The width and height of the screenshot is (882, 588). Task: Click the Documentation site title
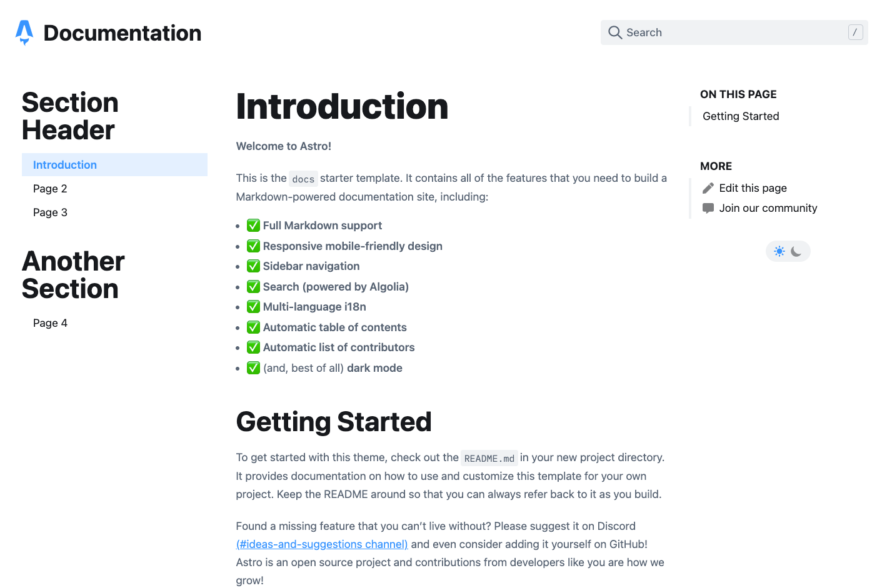coord(123,33)
